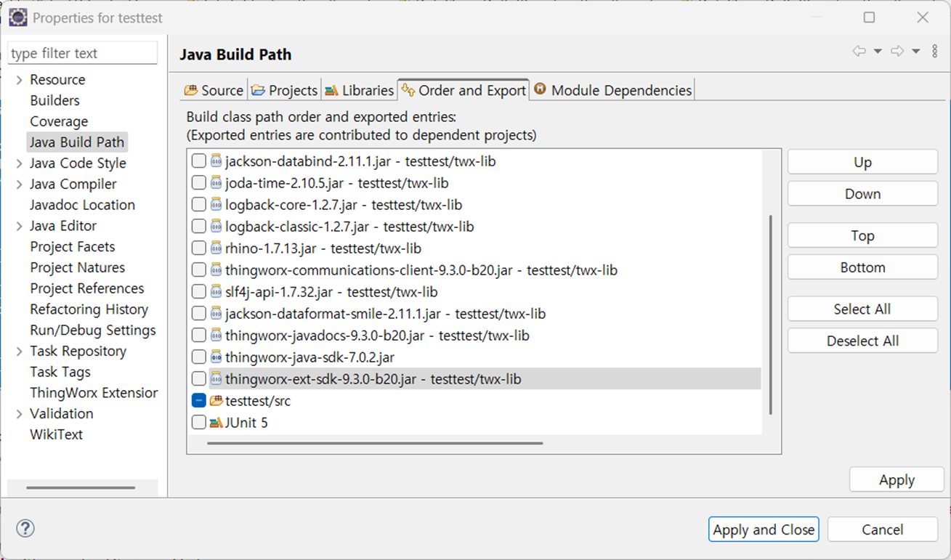Screen dimensions: 951x560
Task: Click the joda-time-2.10.5.jar file icon
Action: tap(216, 183)
